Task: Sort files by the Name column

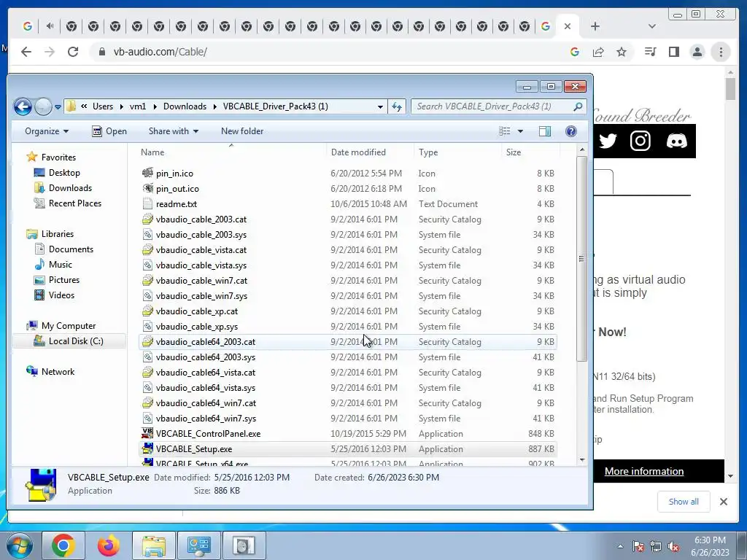Action: coord(152,152)
